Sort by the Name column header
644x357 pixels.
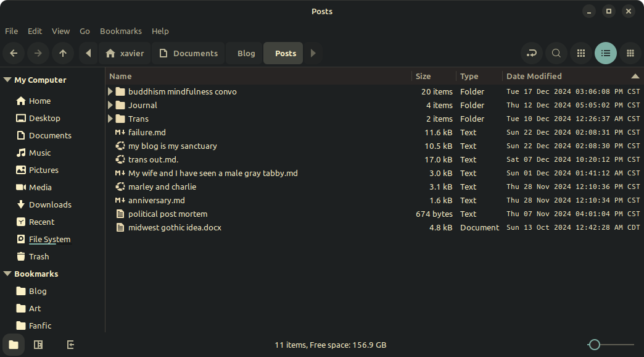pyautogui.click(x=260, y=76)
